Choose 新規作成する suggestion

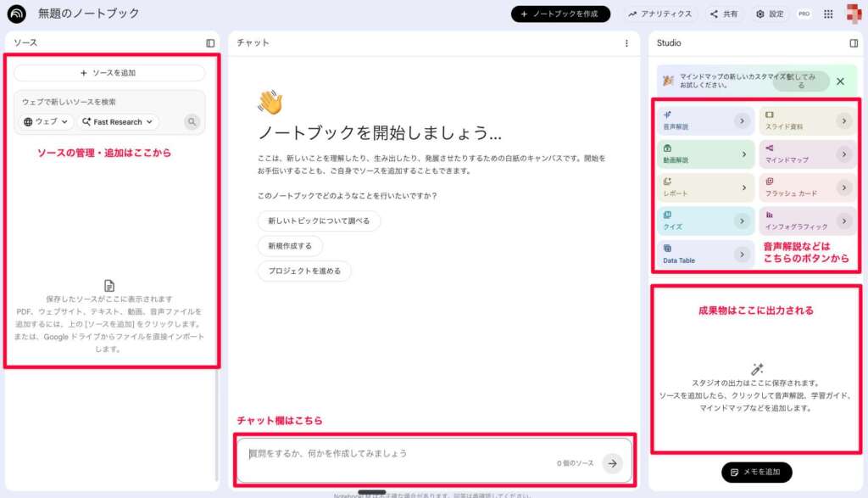coord(290,245)
